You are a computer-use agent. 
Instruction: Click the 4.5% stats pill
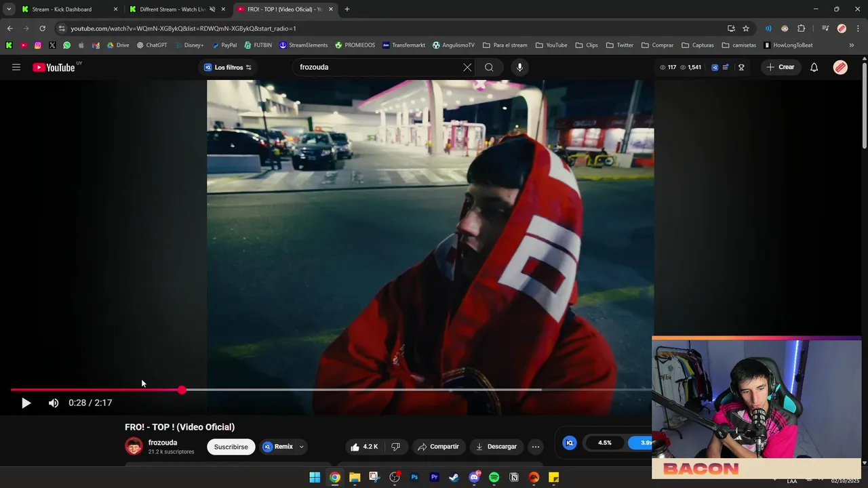pyautogui.click(x=605, y=443)
